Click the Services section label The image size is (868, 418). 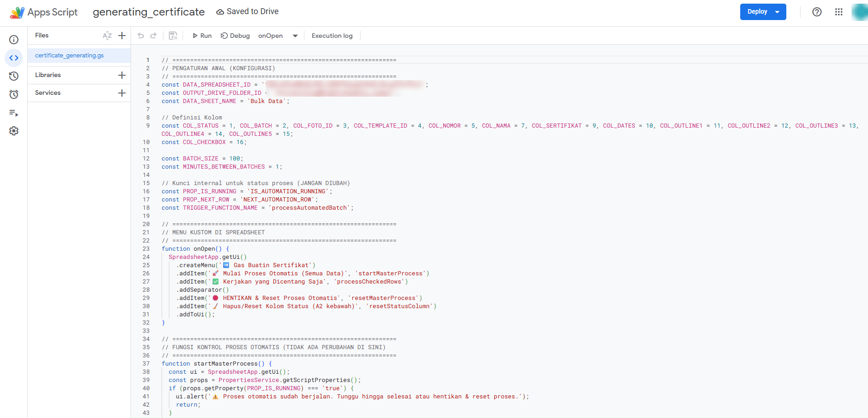point(48,93)
